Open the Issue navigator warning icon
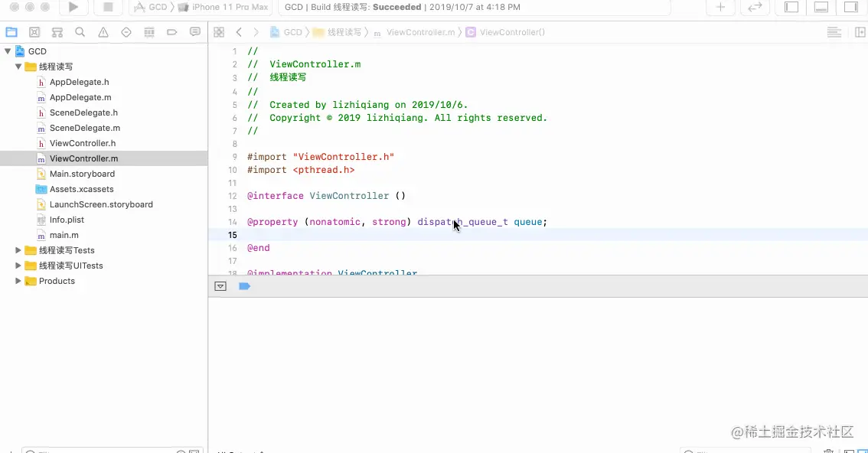Viewport: 868px width, 453px height. 102,31
